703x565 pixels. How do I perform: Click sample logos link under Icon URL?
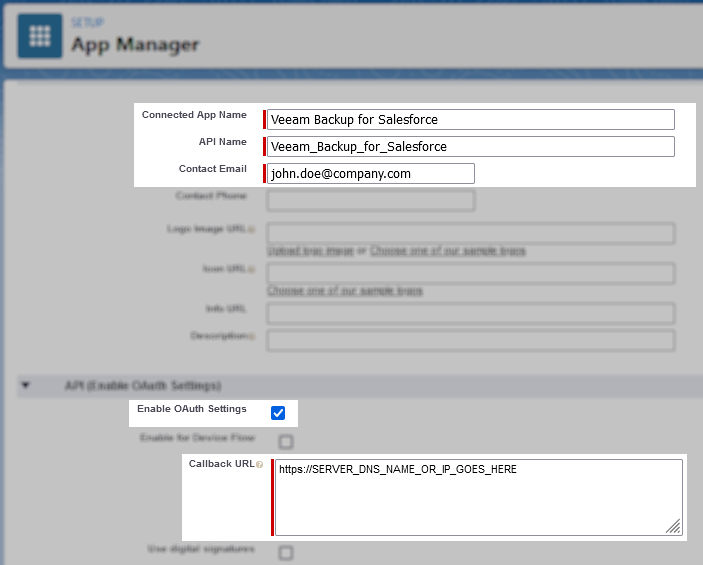(x=345, y=291)
